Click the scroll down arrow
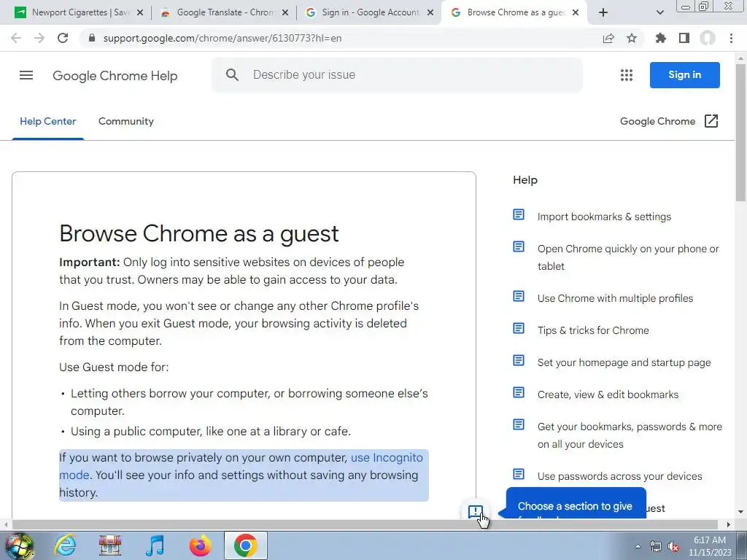 pos(740,512)
